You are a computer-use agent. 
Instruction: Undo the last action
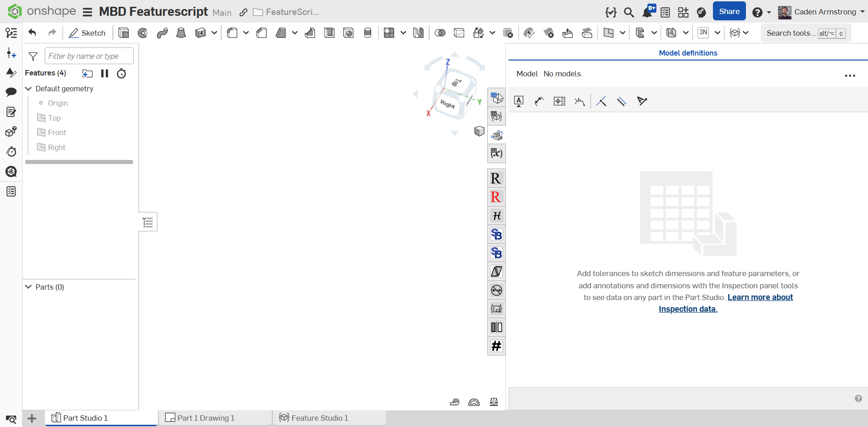[x=32, y=33]
